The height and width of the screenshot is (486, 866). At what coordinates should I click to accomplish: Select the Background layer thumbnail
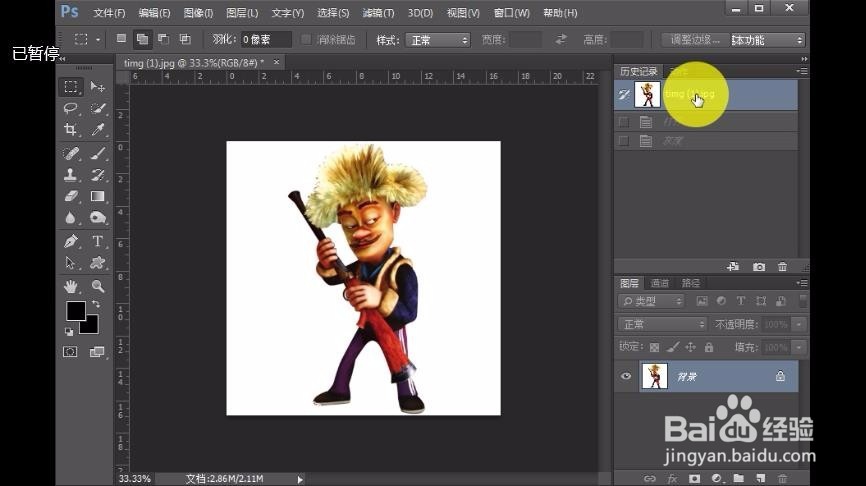(654, 376)
